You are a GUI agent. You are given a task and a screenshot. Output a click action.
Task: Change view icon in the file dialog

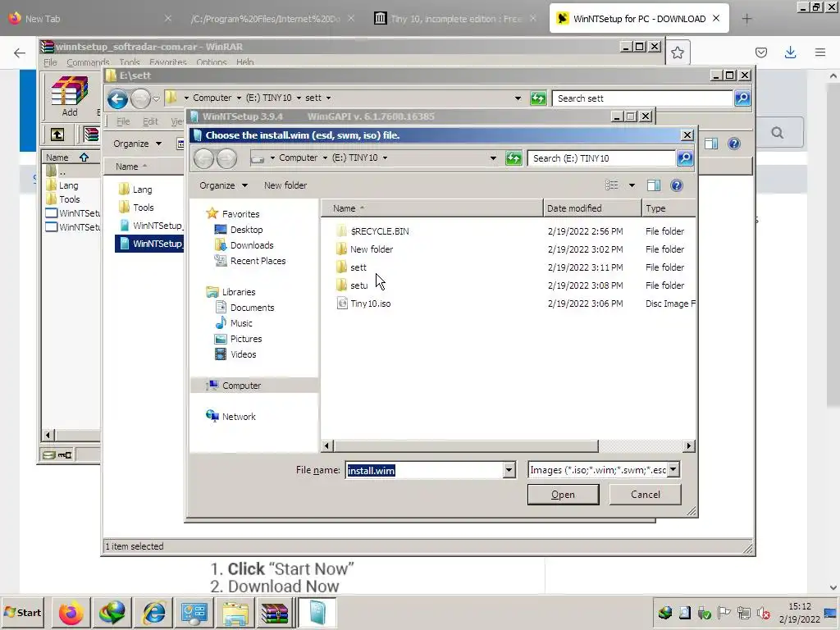point(612,185)
